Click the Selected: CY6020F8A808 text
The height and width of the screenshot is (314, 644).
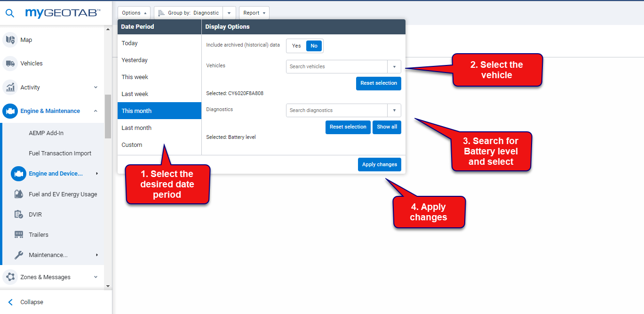pyautogui.click(x=235, y=94)
